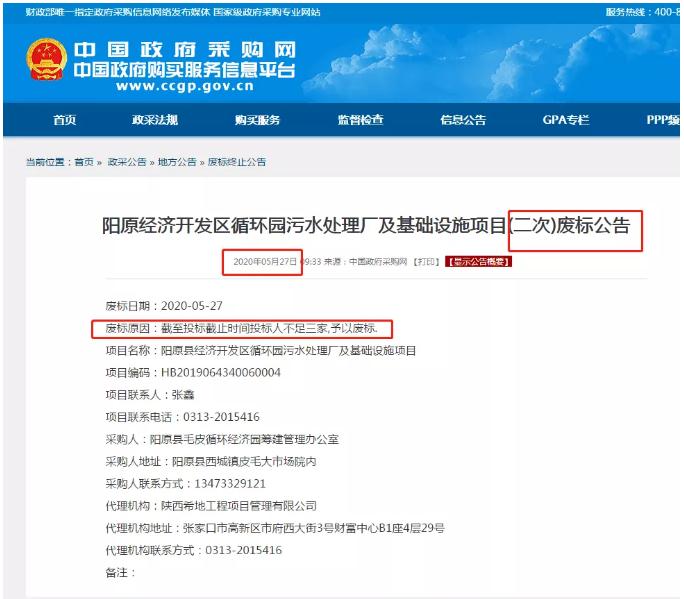Click the red 显示公告概要 button
The width and height of the screenshot is (684, 599).
(479, 262)
